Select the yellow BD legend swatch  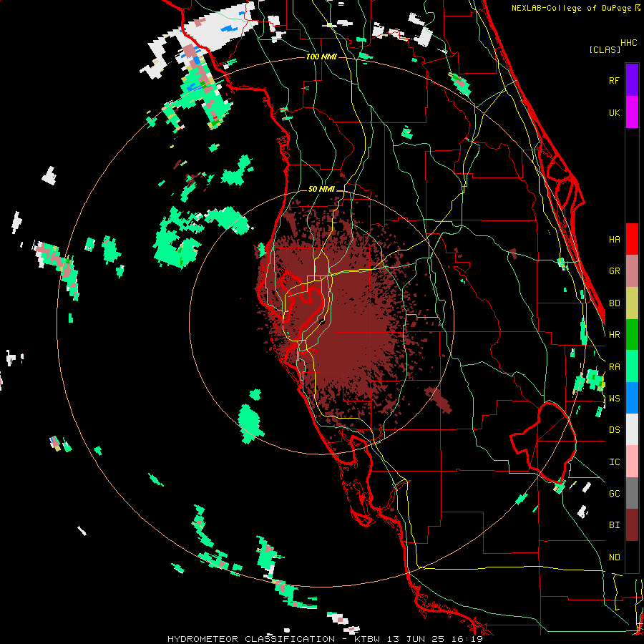pos(632,303)
